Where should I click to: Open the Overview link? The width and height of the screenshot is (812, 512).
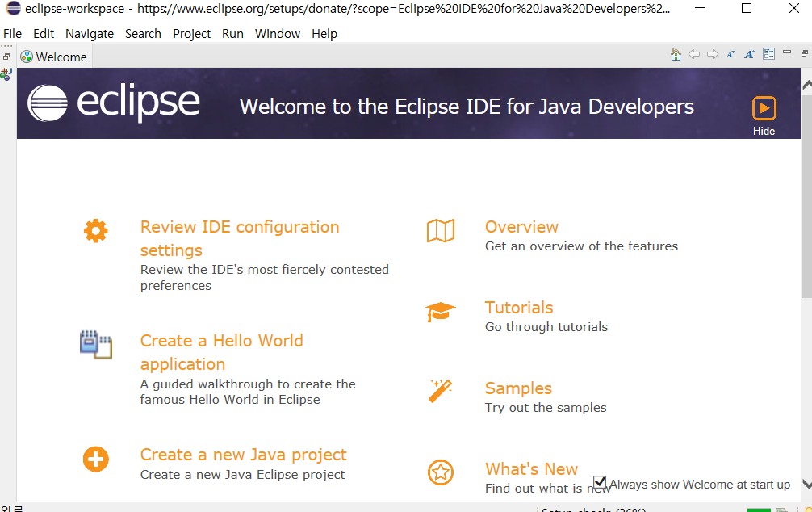[521, 227]
